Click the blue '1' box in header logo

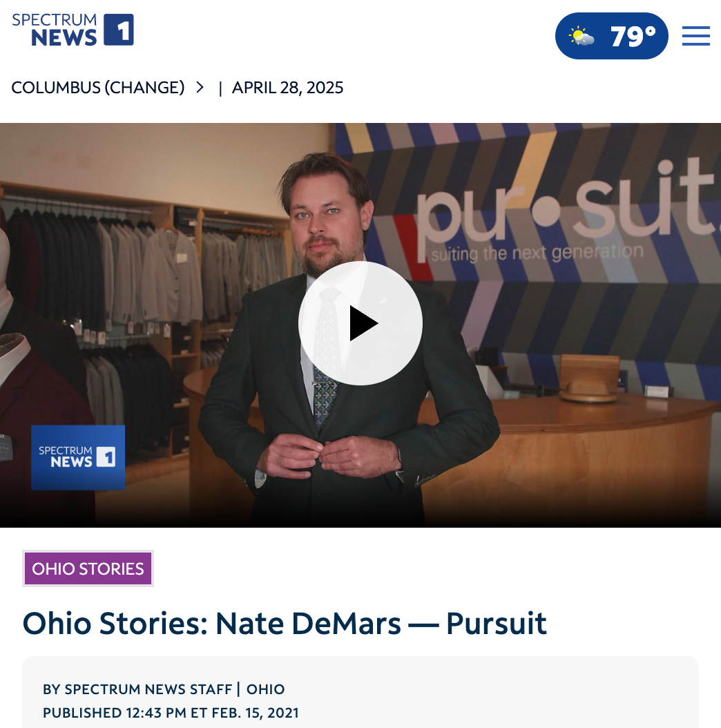[119, 30]
